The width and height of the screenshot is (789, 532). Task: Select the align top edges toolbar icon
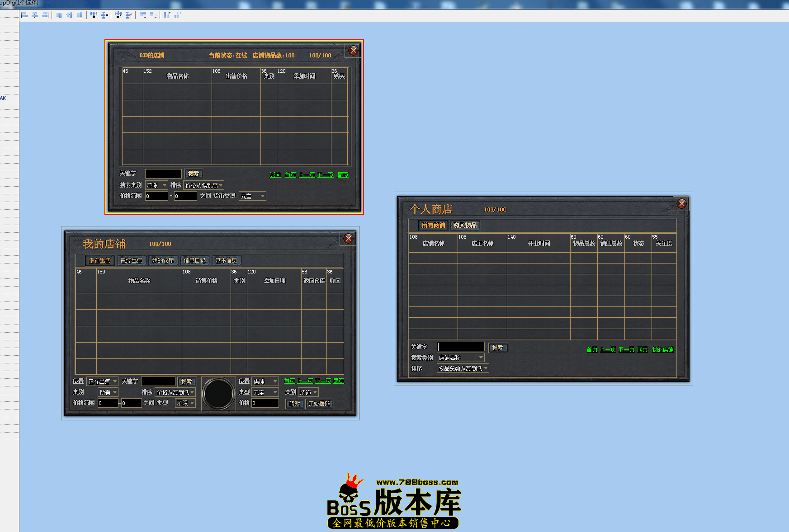click(x=59, y=14)
